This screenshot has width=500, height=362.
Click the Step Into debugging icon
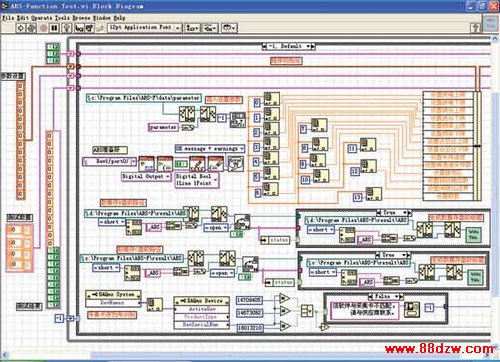79,28
